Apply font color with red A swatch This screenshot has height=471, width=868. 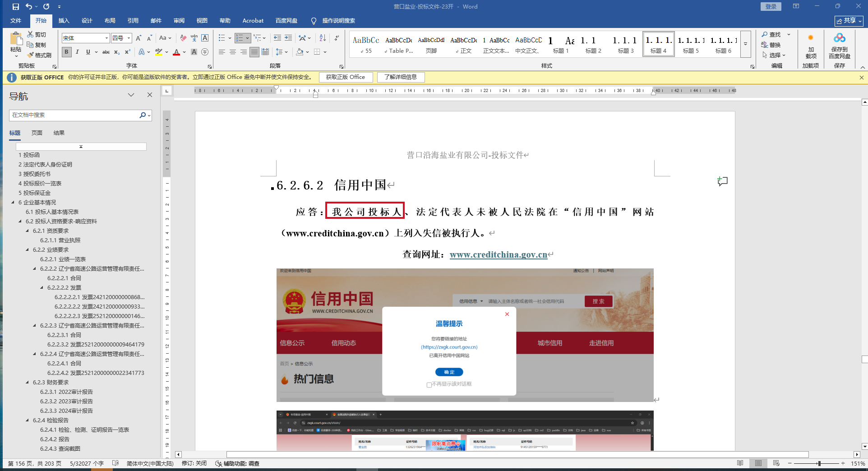point(176,52)
